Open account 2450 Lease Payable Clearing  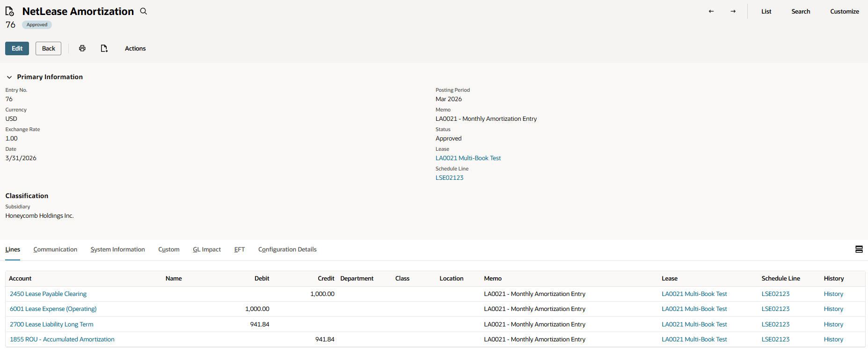pos(48,294)
